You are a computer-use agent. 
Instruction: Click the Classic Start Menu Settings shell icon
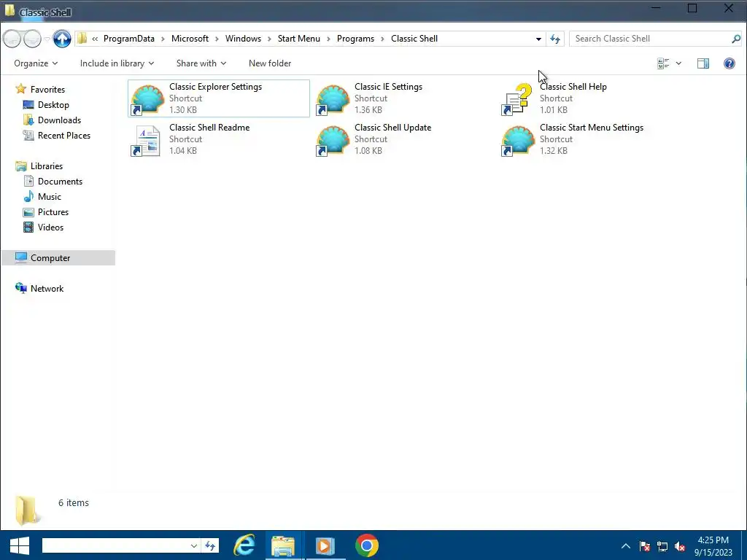pos(518,140)
